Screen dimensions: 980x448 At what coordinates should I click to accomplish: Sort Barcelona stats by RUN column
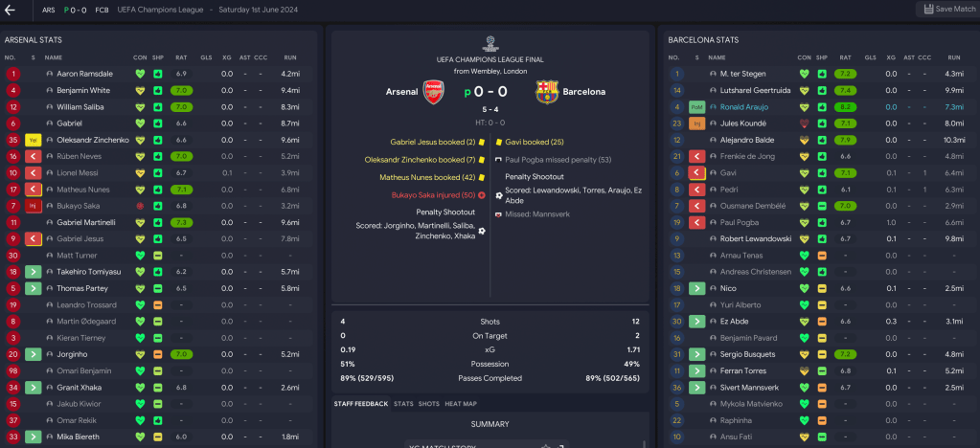point(953,57)
